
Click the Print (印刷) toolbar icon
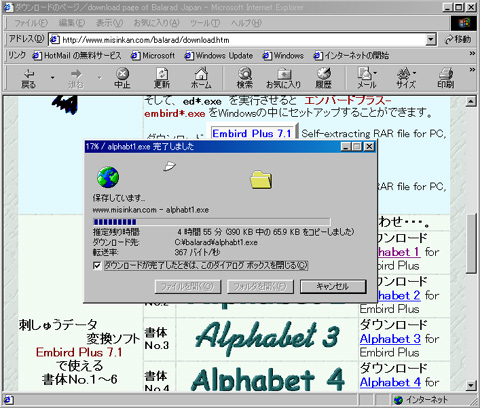tap(446, 78)
